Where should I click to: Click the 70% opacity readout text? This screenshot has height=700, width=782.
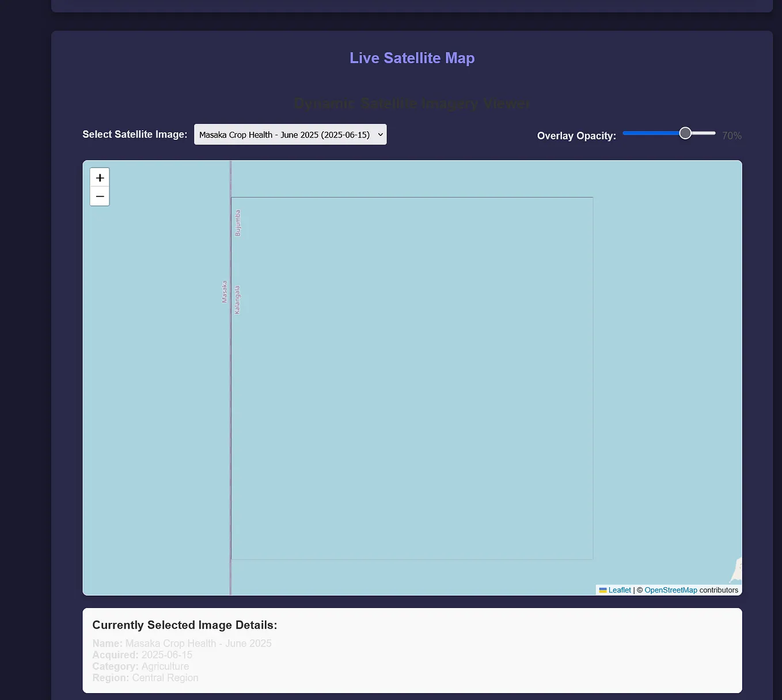click(731, 135)
